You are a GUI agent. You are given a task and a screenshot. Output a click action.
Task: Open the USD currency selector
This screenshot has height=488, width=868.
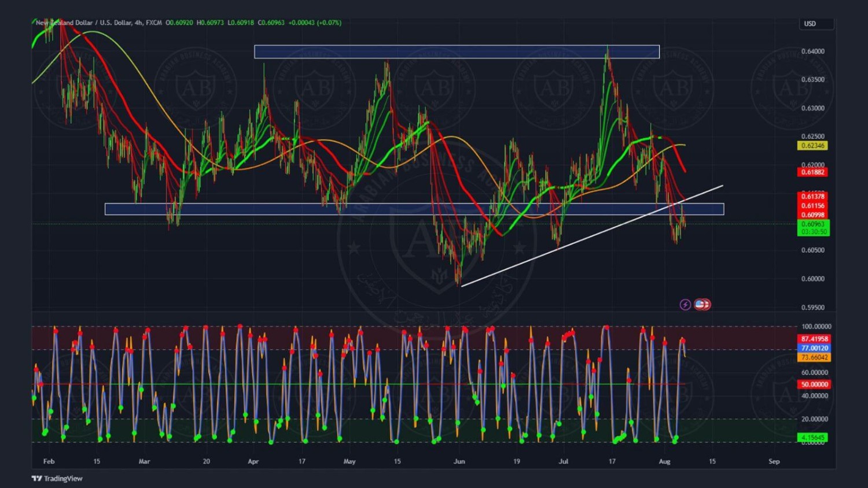click(816, 24)
